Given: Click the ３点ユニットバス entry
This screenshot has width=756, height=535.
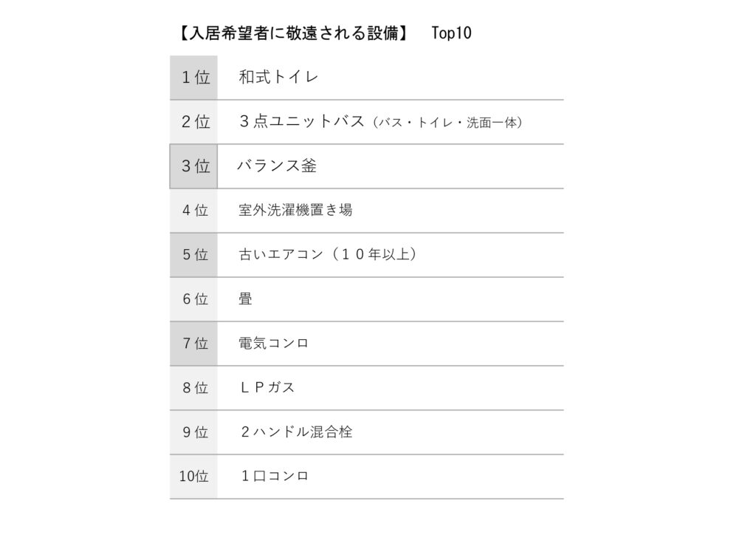Looking at the screenshot, I should [x=302, y=122].
